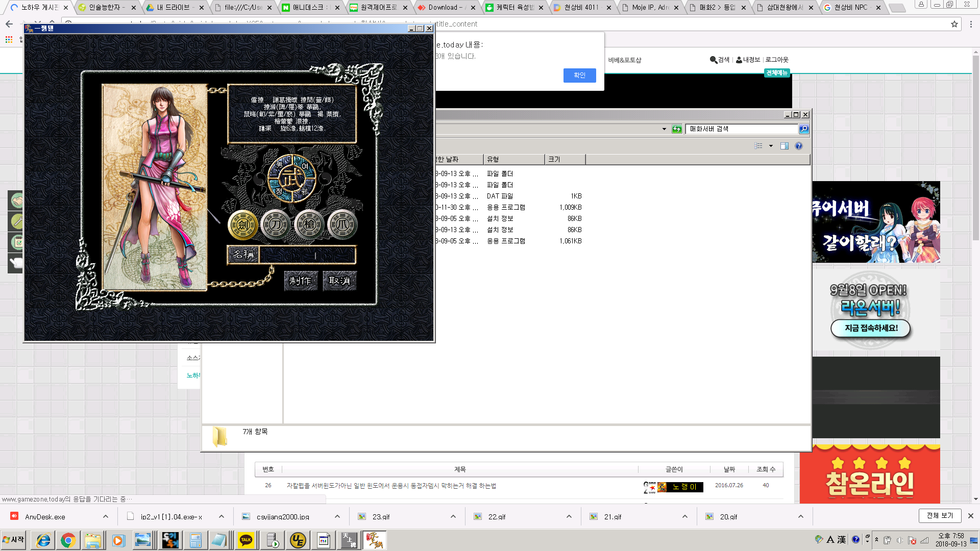Open the explorer help question-mark icon
980x551 pixels.
(x=799, y=146)
